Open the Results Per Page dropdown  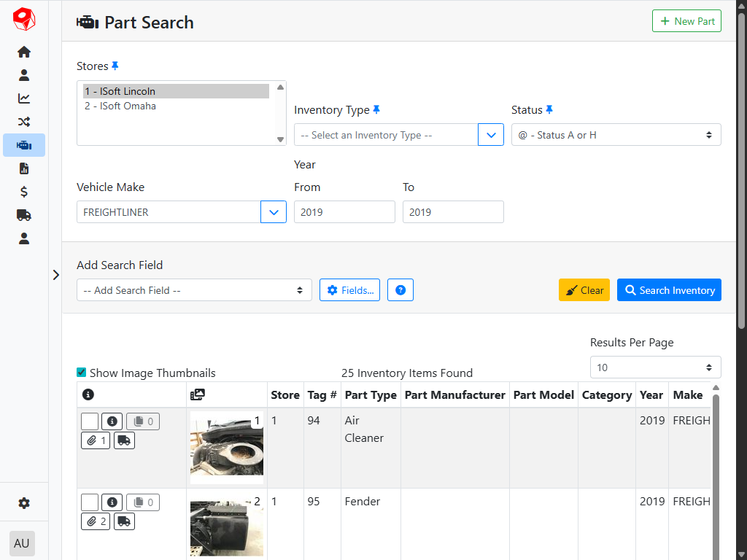click(x=655, y=367)
